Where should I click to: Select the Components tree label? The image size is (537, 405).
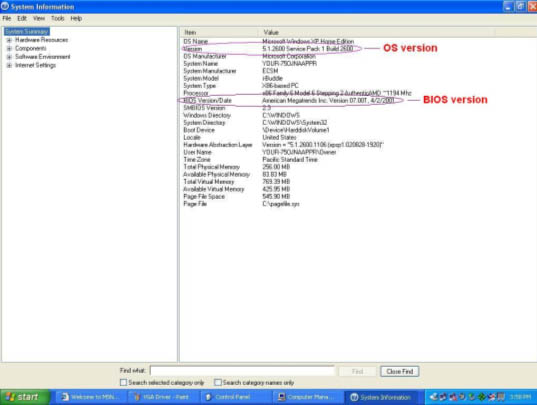[30, 49]
